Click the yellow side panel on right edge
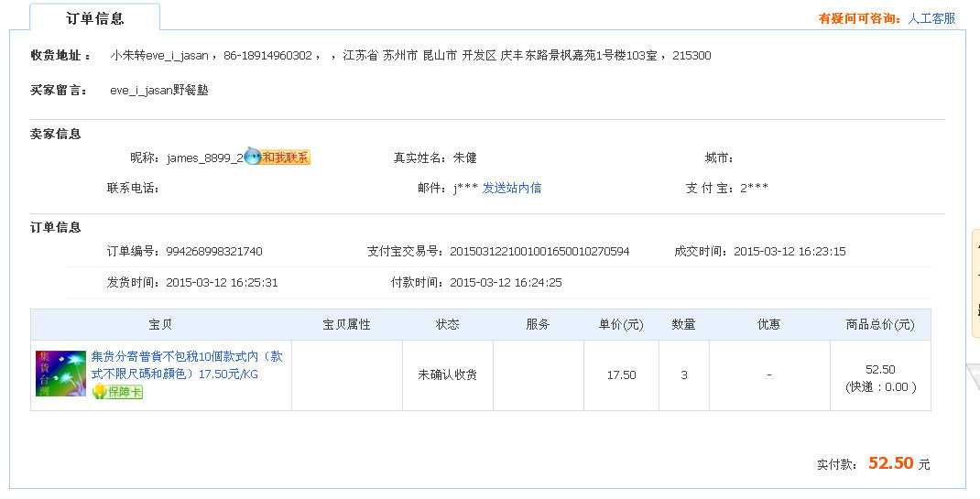Viewport: 980px width, 499px height. coord(975,284)
